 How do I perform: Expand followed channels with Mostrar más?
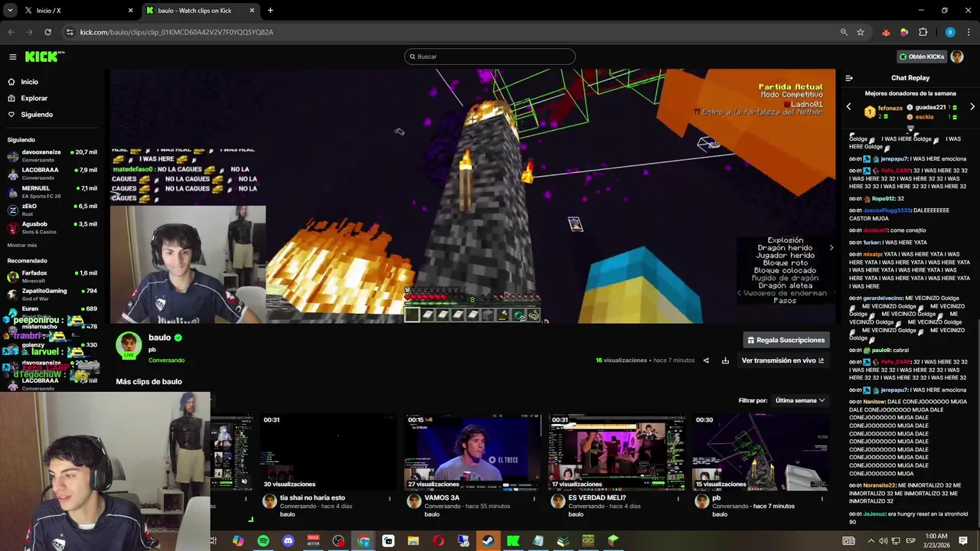click(x=22, y=246)
